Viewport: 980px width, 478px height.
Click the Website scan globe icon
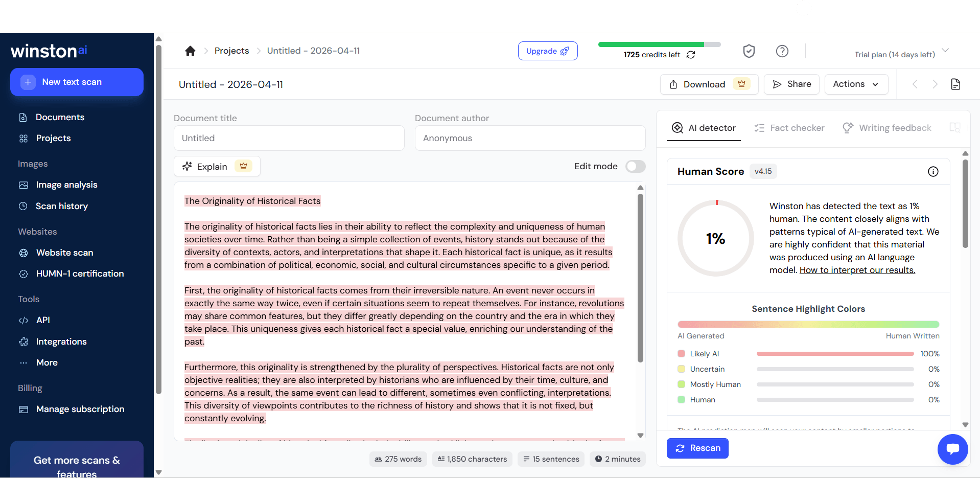(x=24, y=253)
